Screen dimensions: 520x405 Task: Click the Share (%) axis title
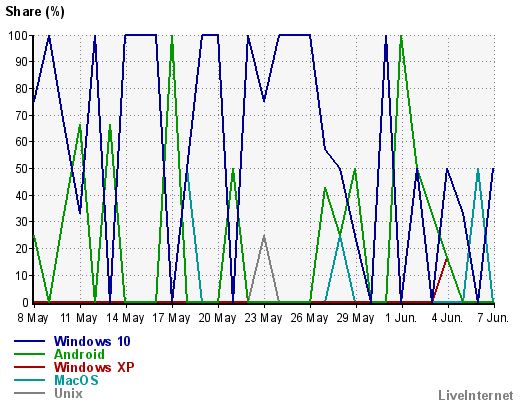click(x=35, y=12)
